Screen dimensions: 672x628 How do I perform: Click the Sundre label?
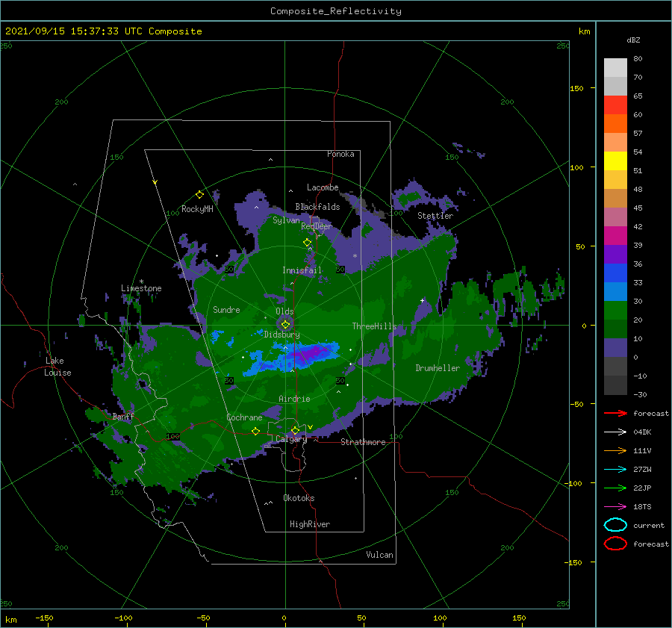pos(226,309)
